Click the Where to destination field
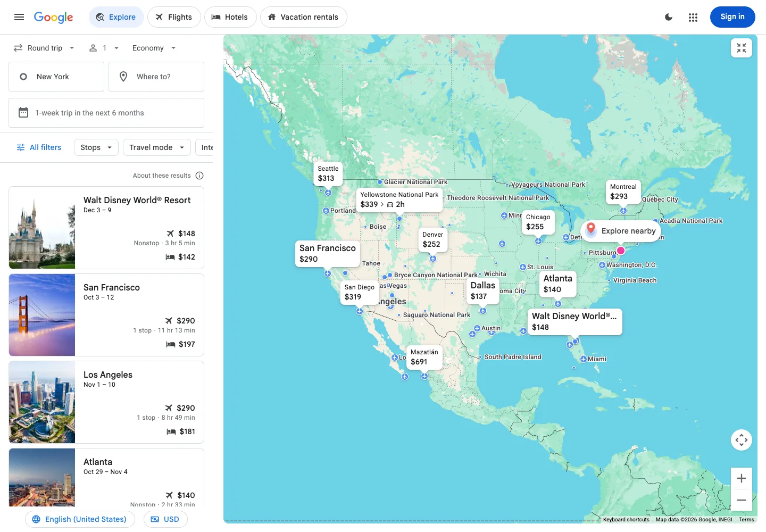This screenshot has height=532, width=766. [156, 77]
